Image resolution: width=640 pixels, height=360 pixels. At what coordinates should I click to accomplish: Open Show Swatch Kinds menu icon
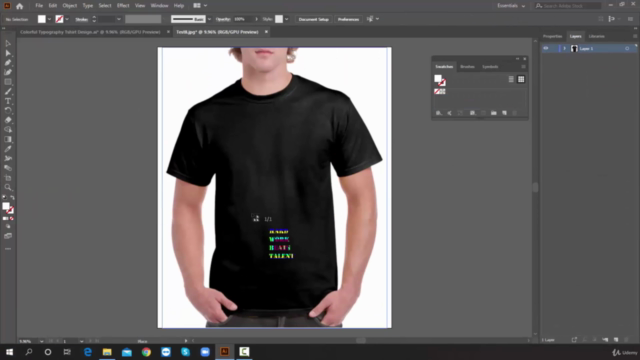pyautogui.click(x=472, y=113)
